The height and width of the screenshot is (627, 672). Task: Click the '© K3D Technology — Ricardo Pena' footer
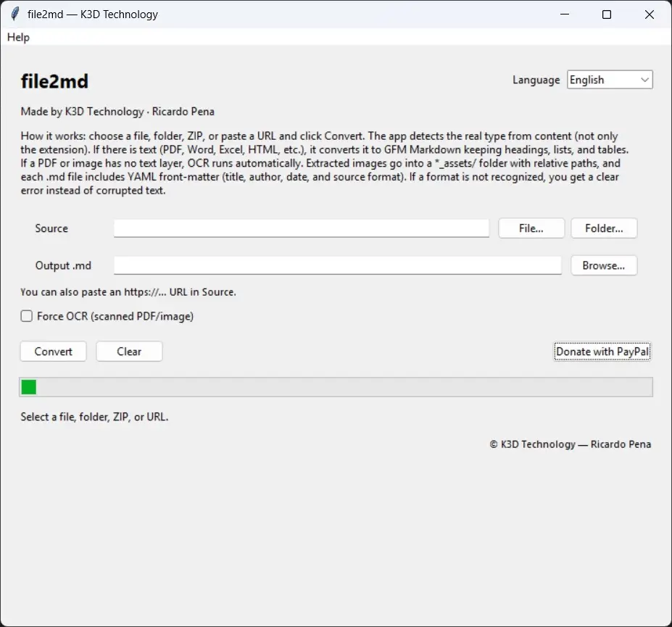[x=570, y=444]
